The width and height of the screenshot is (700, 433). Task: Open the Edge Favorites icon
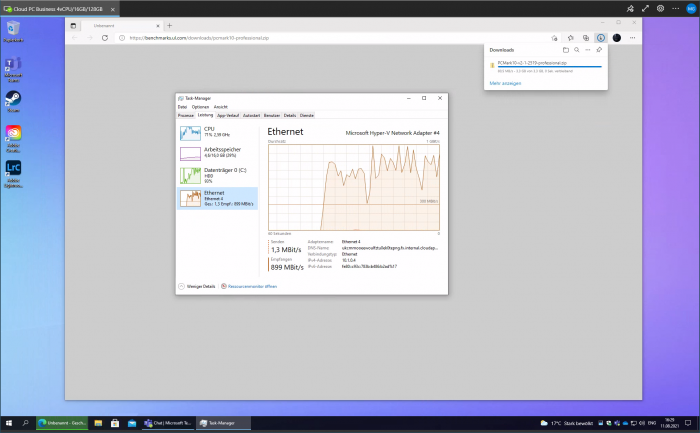[571, 38]
